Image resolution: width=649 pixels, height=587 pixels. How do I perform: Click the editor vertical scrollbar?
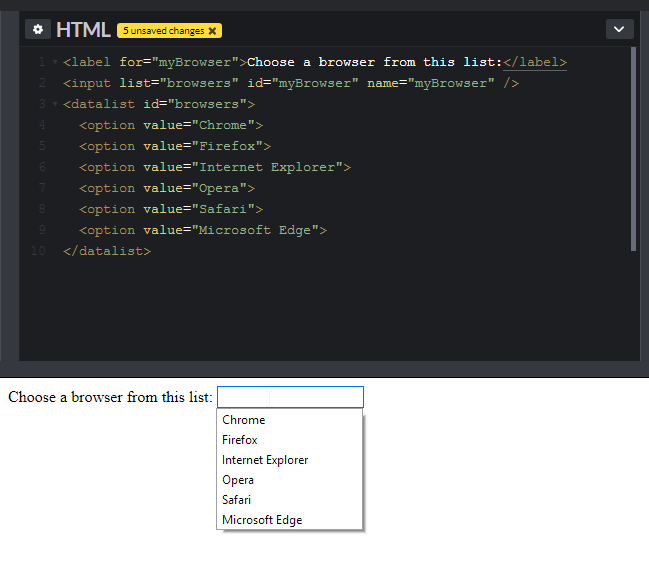tap(633, 149)
